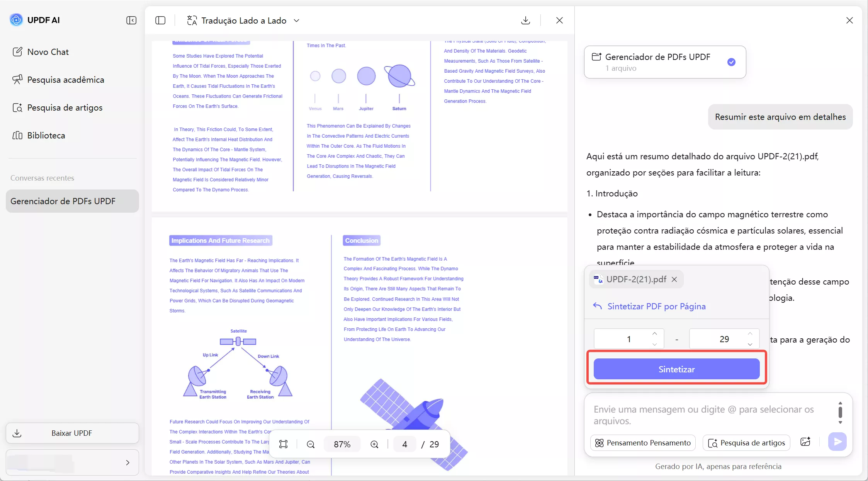This screenshot has width=868, height=481.
Task: Click the image upload icon in chat box
Action: [805, 442]
